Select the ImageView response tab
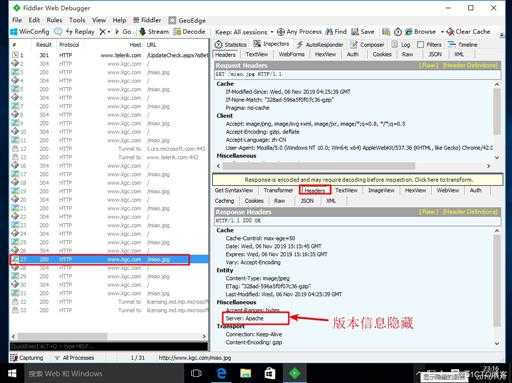 coord(381,190)
